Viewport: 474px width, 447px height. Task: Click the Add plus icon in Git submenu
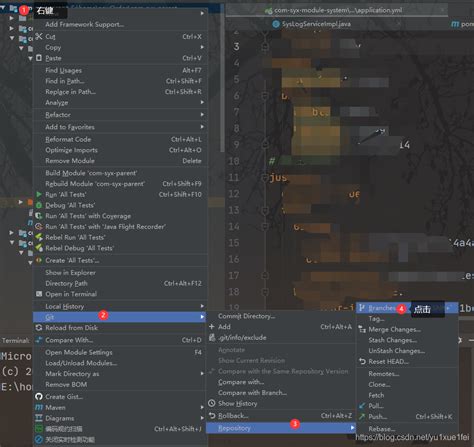(211, 327)
